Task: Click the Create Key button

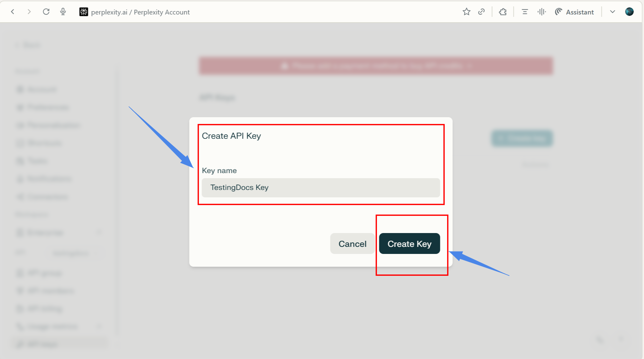Action: coord(409,243)
